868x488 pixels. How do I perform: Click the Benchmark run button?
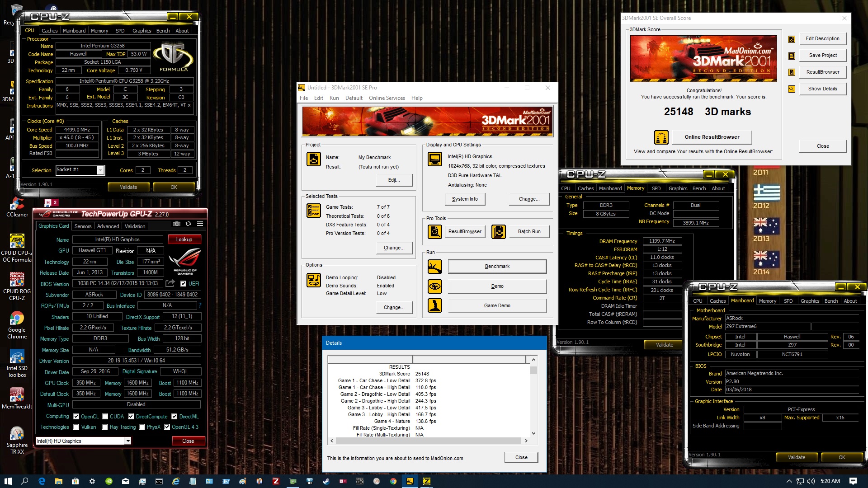coord(497,267)
